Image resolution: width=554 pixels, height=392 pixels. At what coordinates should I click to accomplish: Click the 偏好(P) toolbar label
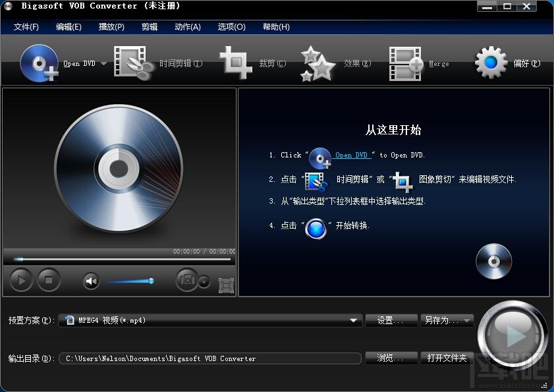pyautogui.click(x=527, y=64)
